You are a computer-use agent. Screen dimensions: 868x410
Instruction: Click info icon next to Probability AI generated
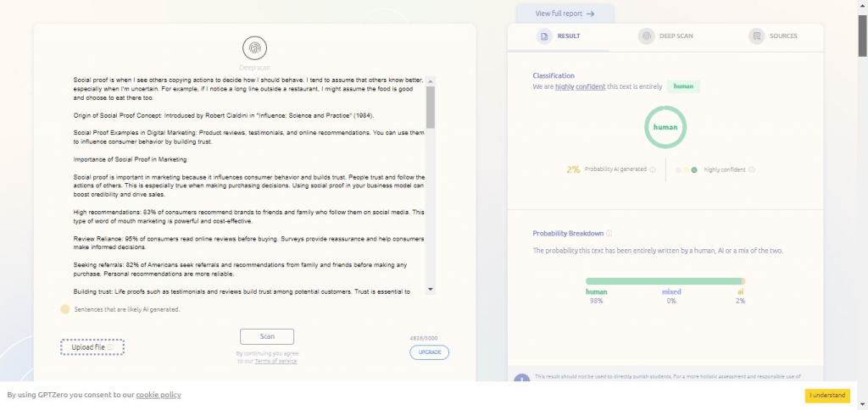tap(653, 169)
